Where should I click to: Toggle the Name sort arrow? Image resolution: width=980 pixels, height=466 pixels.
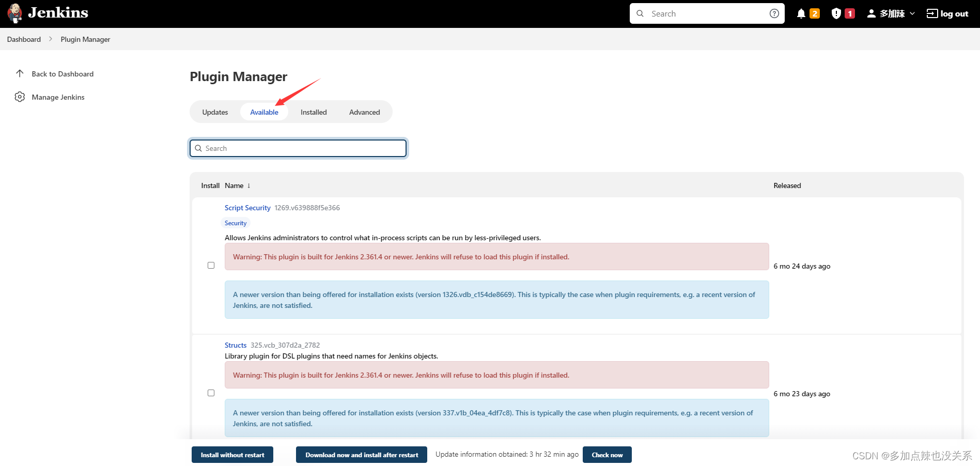pos(248,185)
